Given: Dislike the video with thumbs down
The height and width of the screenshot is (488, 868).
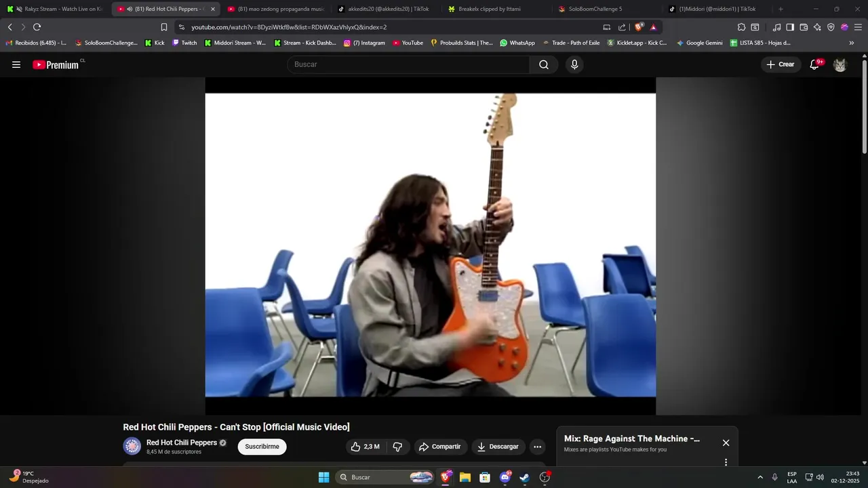Looking at the screenshot, I should [397, 447].
